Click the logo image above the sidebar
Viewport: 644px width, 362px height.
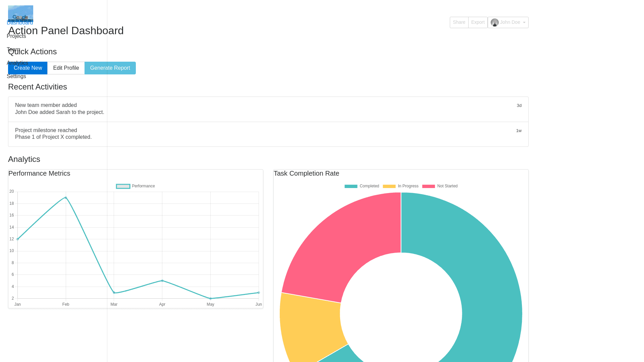point(20,13)
